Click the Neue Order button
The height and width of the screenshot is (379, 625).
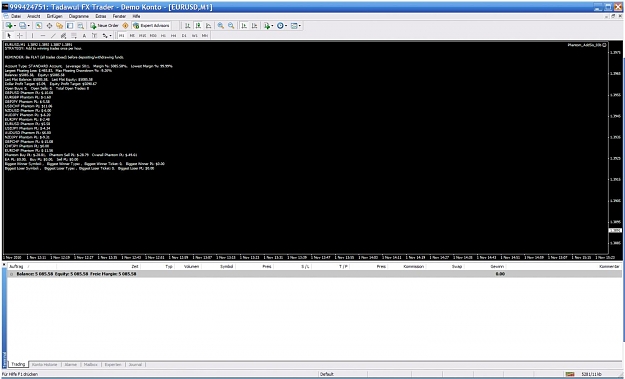104,26
